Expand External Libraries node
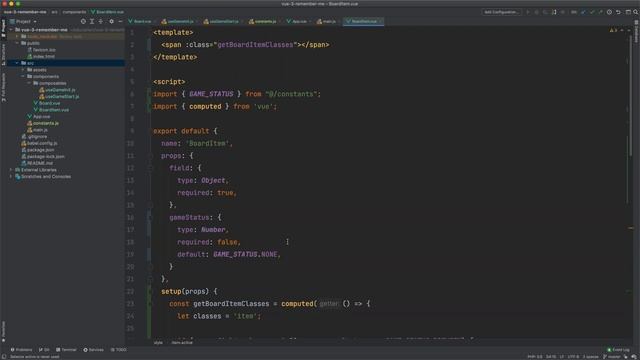This screenshot has width=640, height=360. (11, 170)
